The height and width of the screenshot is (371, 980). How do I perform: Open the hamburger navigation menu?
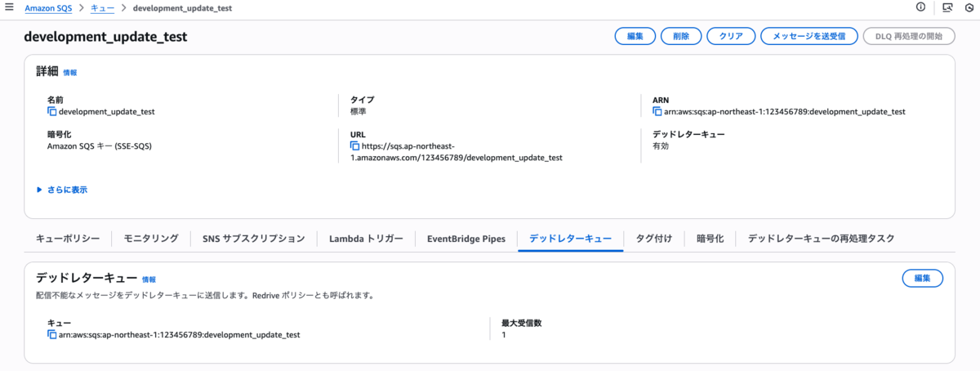click(x=9, y=7)
